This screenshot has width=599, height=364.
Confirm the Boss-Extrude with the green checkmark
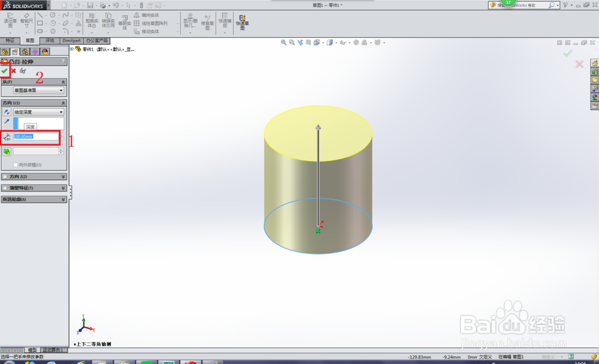tap(4, 71)
